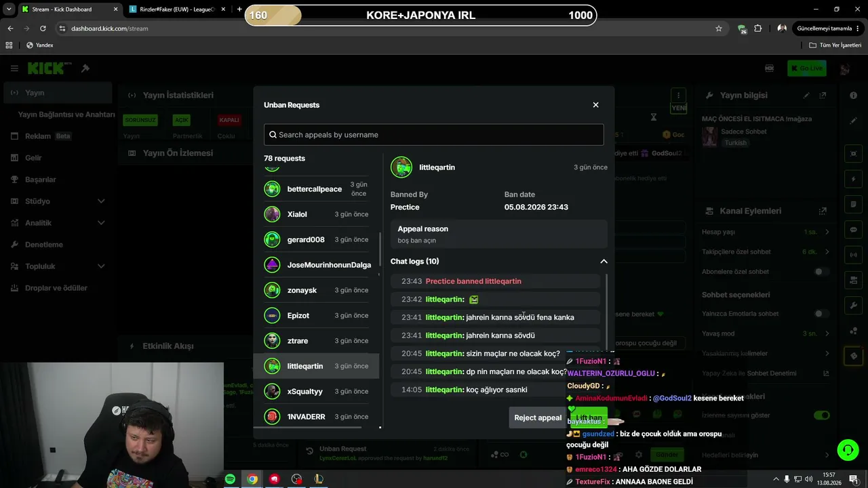Open Hesap yaşı setting chevron

pos(827,232)
